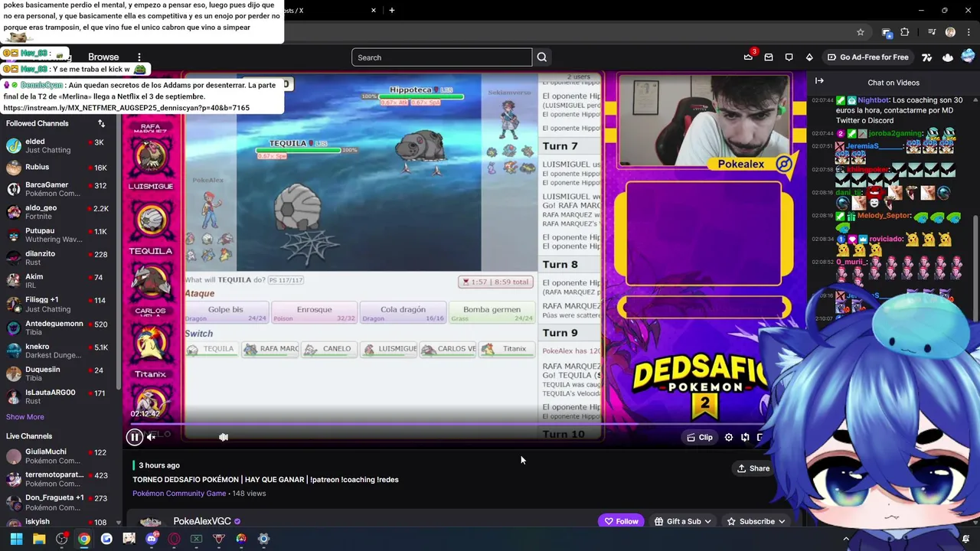Open Whispers speech bubble icon
The image size is (980, 551).
(x=789, y=57)
